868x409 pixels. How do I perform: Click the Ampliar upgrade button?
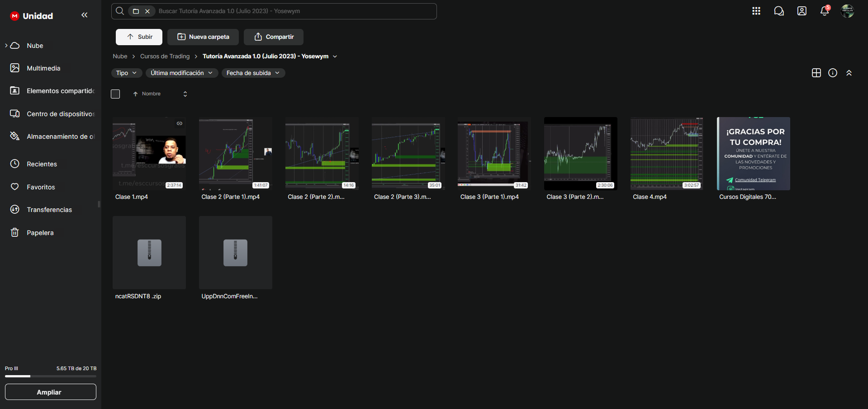click(50, 392)
